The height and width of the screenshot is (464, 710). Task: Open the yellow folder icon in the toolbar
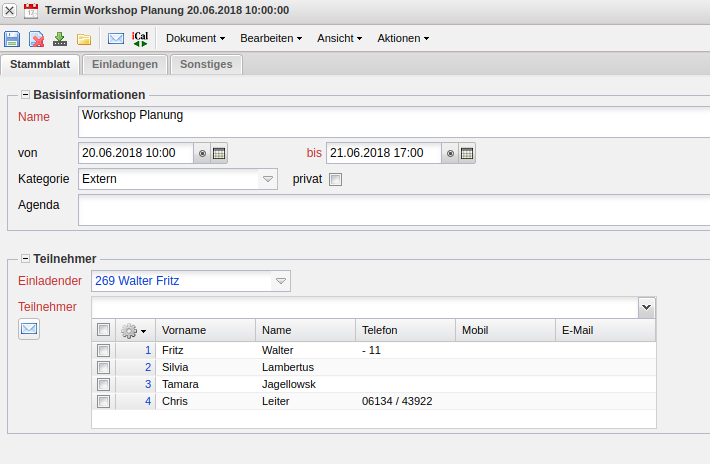tap(84, 39)
